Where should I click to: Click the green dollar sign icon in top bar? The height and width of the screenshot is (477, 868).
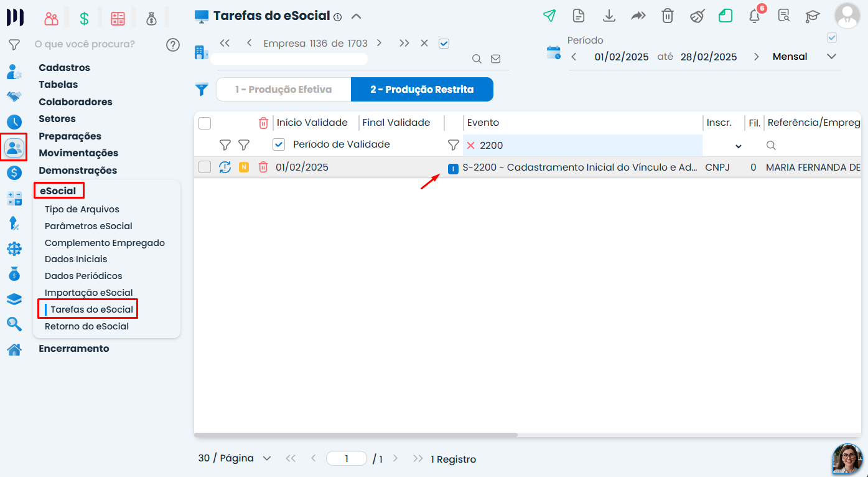point(84,19)
